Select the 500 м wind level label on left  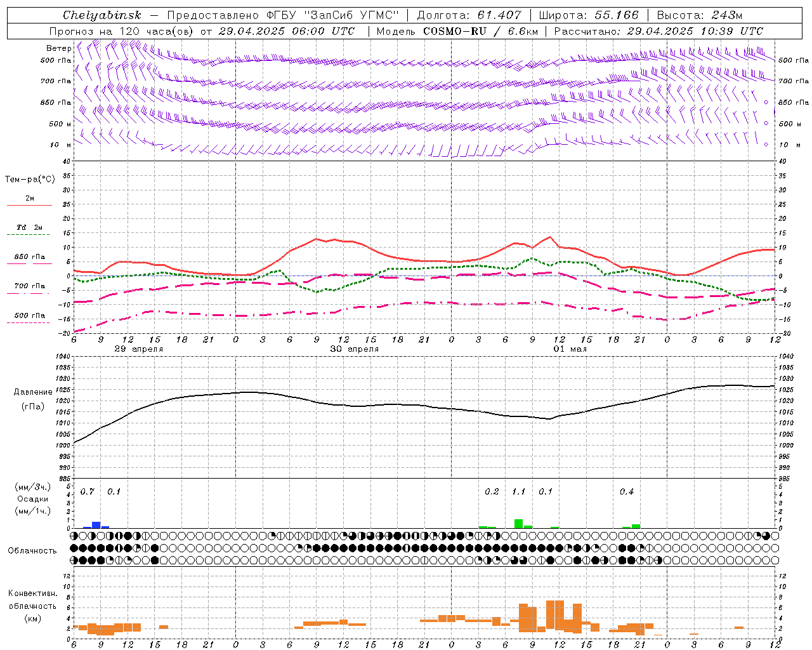[61, 124]
